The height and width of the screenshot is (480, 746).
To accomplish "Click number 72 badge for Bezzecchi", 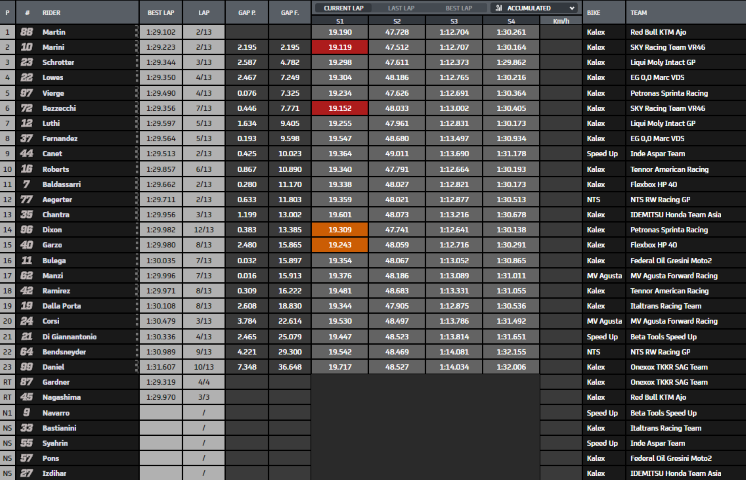I will tap(27, 107).
